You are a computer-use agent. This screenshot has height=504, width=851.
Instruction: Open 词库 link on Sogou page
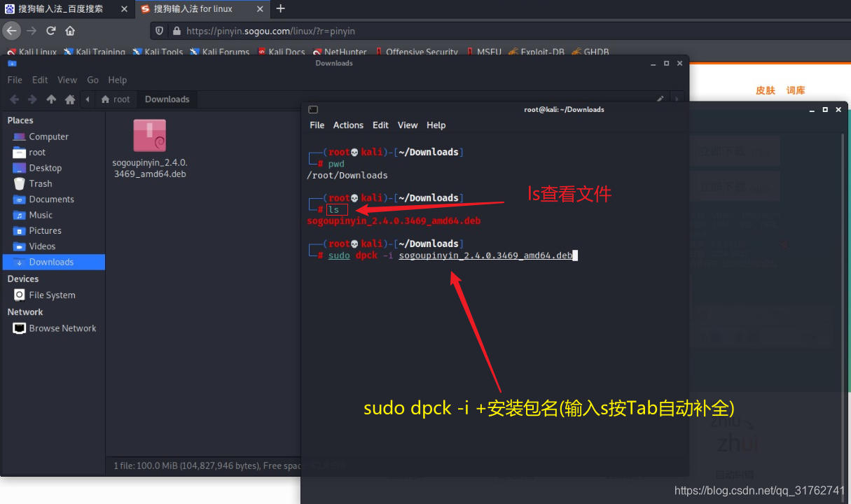[x=796, y=90]
